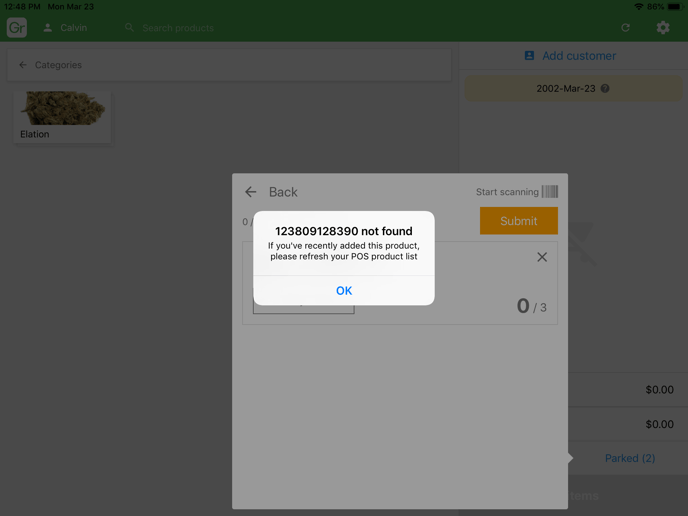Open the Calvin user profile icon
The width and height of the screenshot is (688, 516).
[47, 28]
